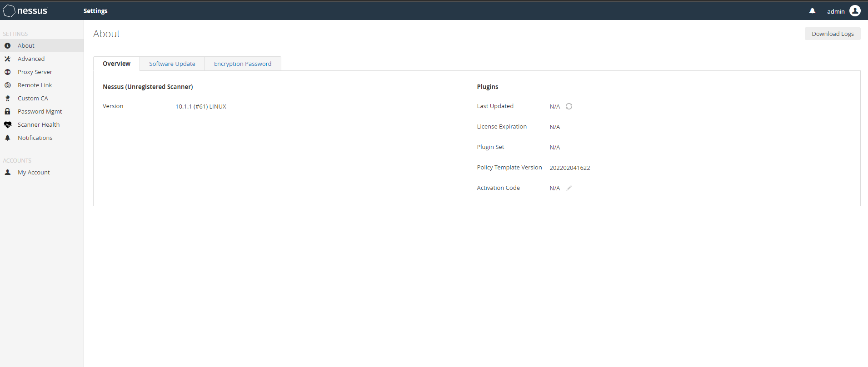
Task: Click the License Expiration label
Action: (x=502, y=127)
